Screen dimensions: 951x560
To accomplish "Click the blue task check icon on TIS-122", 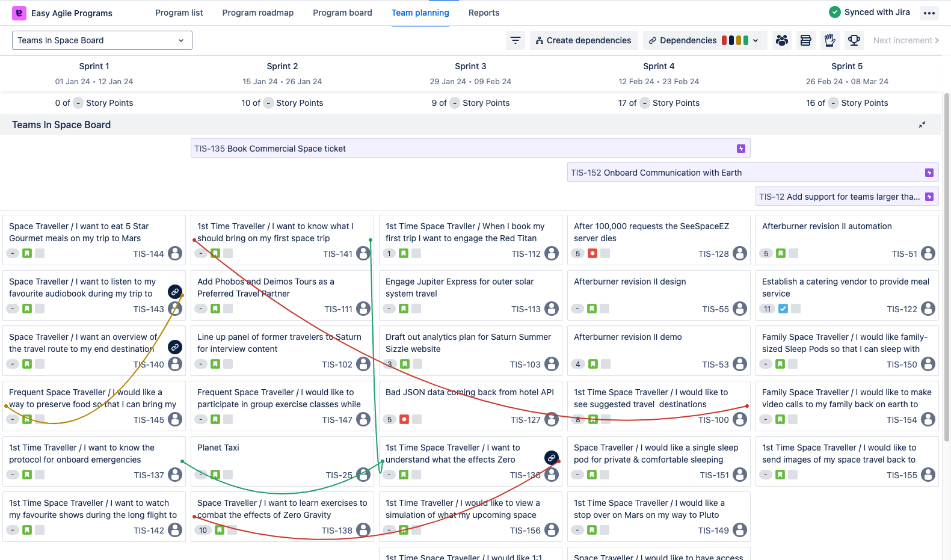I will tap(783, 309).
